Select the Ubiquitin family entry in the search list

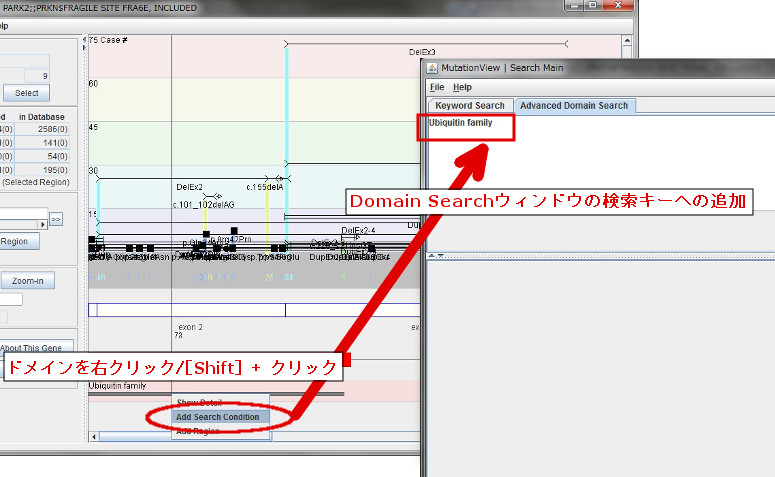pos(460,122)
